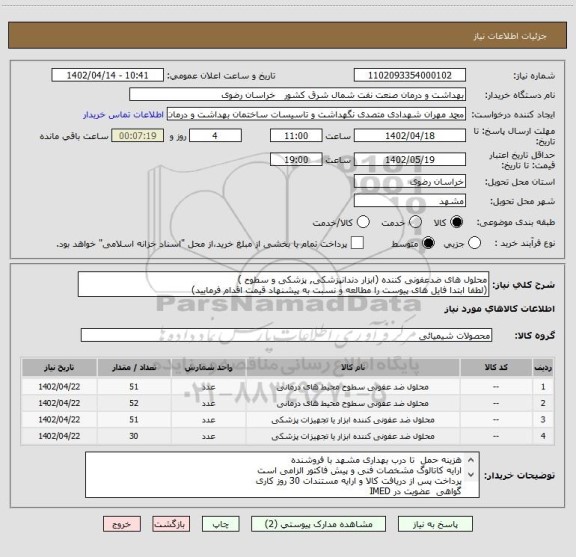Click the بازگشت back button
Image resolution: width=576 pixels, height=557 pixels.
(x=171, y=524)
